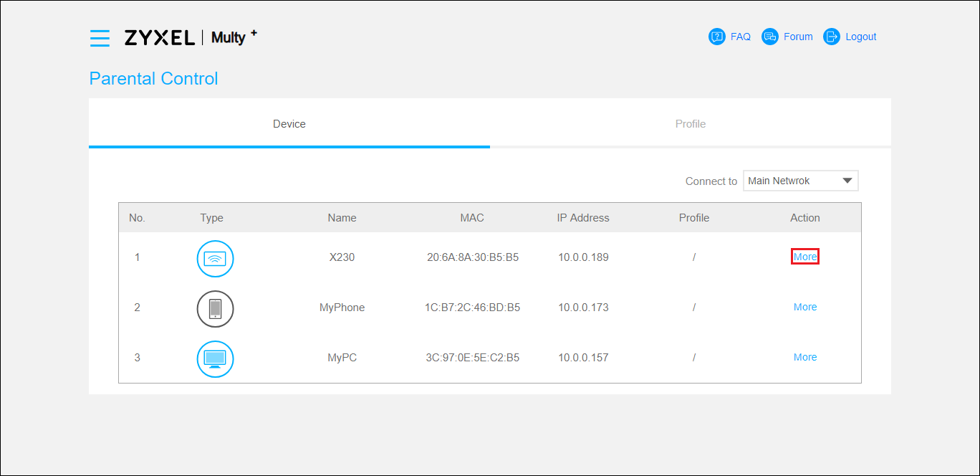Screen dimensions: 980x476
Task: Click the FAQ question-mark icon
Action: pyautogui.click(x=717, y=37)
